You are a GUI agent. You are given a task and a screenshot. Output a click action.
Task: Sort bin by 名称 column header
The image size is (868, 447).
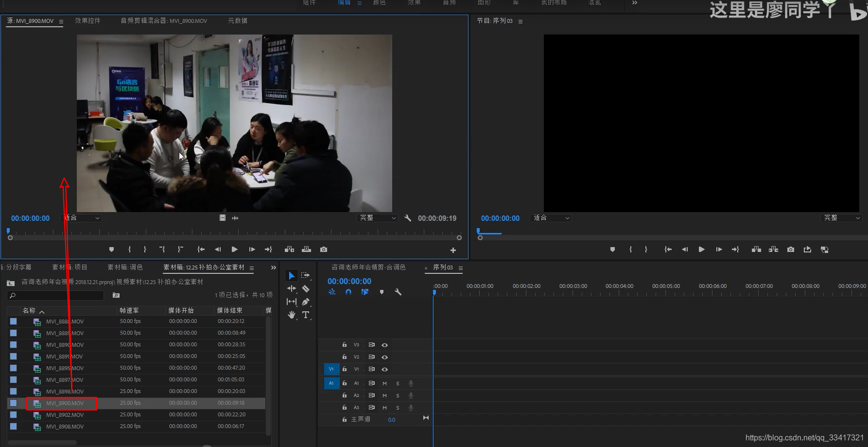coord(29,310)
